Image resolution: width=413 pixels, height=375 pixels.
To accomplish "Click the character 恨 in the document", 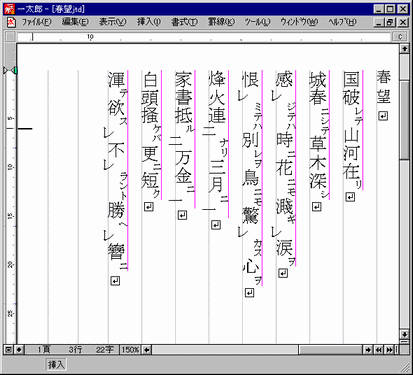I will pos(250,79).
